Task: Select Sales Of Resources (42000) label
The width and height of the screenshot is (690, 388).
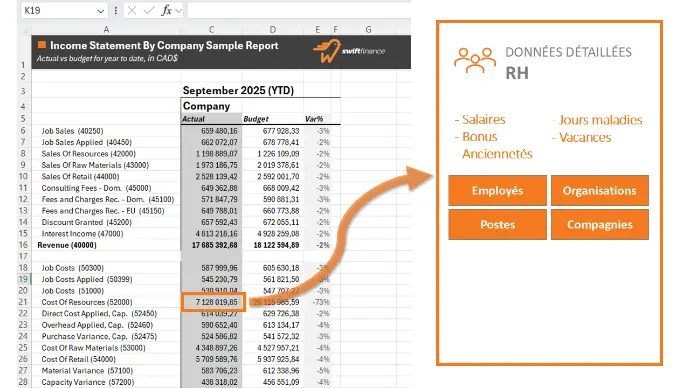Action: point(88,154)
